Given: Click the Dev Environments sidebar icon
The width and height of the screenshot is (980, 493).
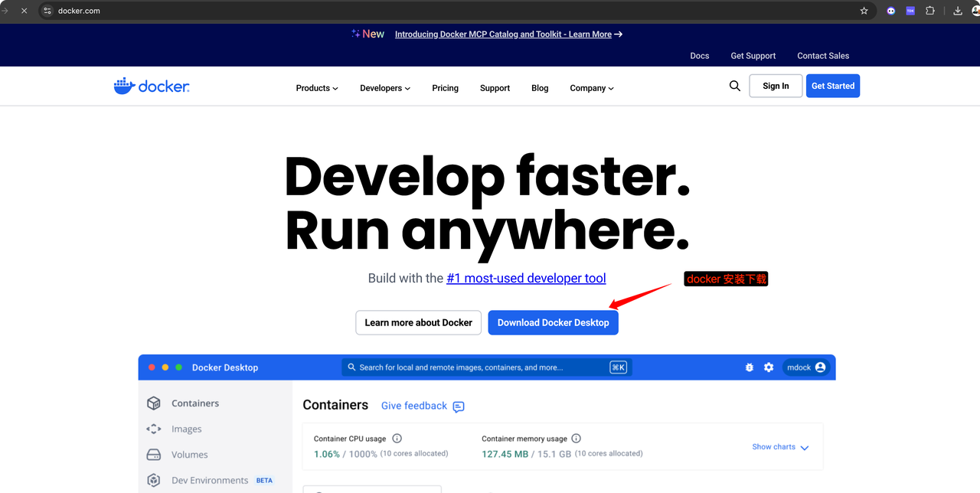Looking at the screenshot, I should [154, 481].
